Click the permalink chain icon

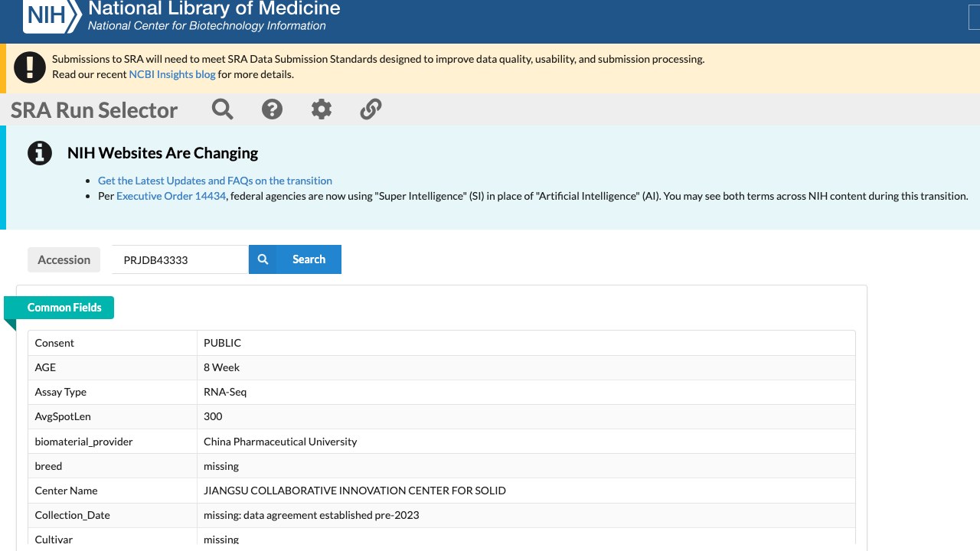371,109
